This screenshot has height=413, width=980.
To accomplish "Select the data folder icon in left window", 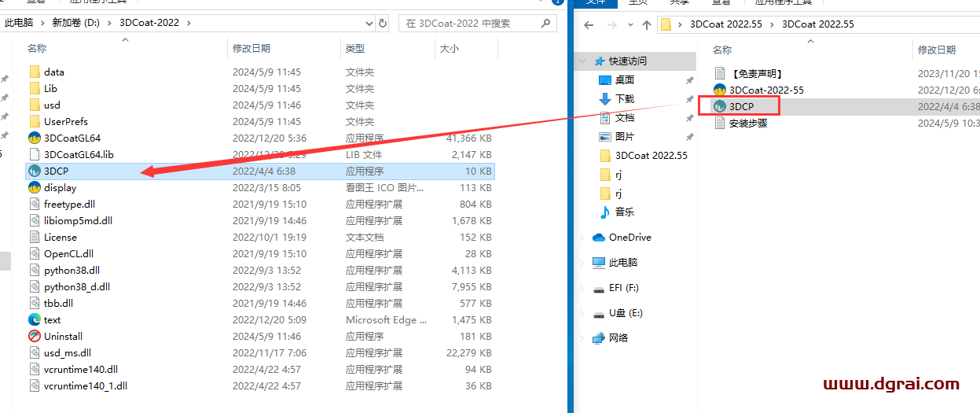I will click(35, 72).
